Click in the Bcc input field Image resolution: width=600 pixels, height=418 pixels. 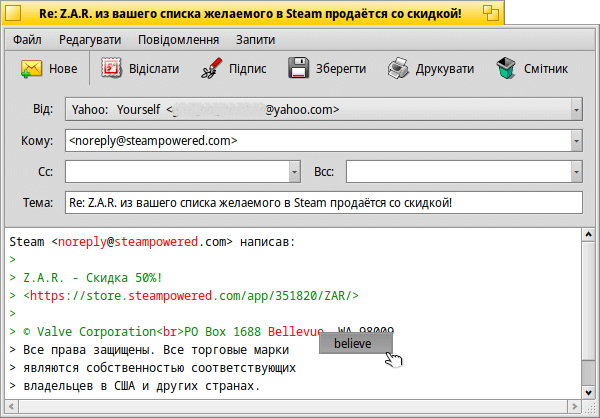459,172
